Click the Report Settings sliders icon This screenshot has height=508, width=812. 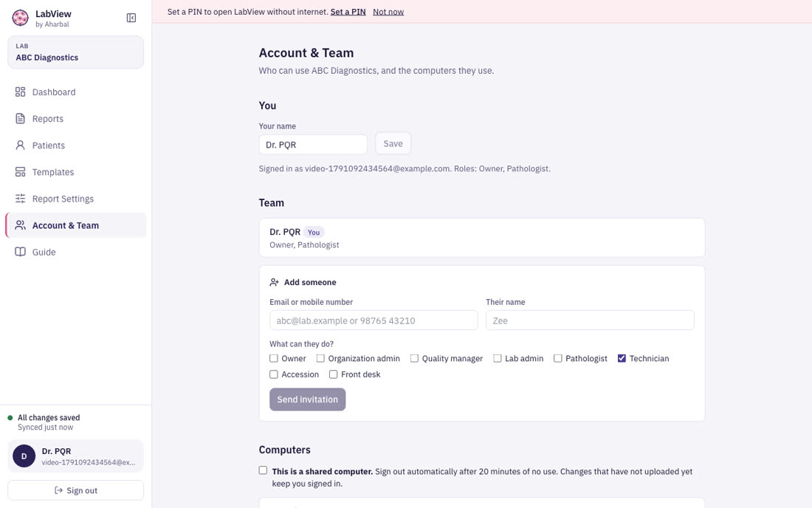(20, 199)
